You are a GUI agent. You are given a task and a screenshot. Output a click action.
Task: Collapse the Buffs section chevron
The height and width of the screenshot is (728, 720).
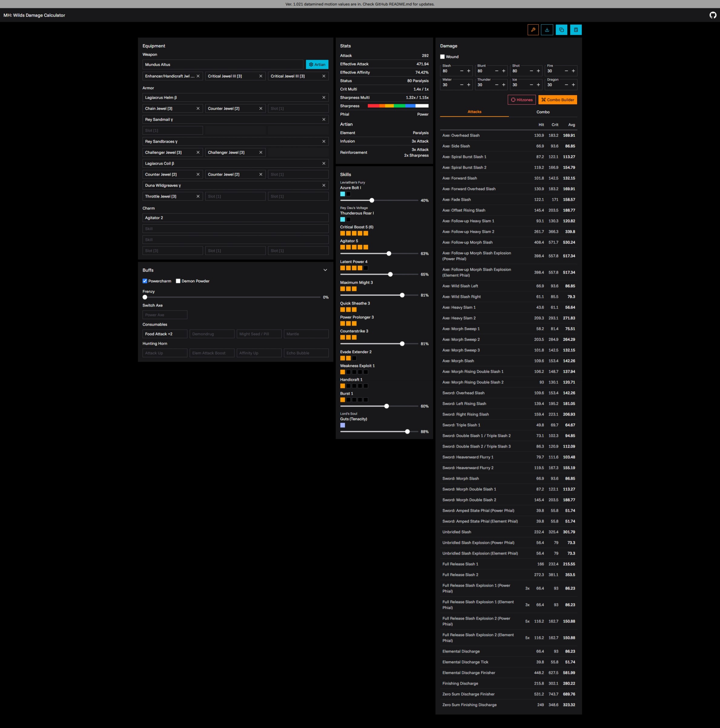click(325, 270)
